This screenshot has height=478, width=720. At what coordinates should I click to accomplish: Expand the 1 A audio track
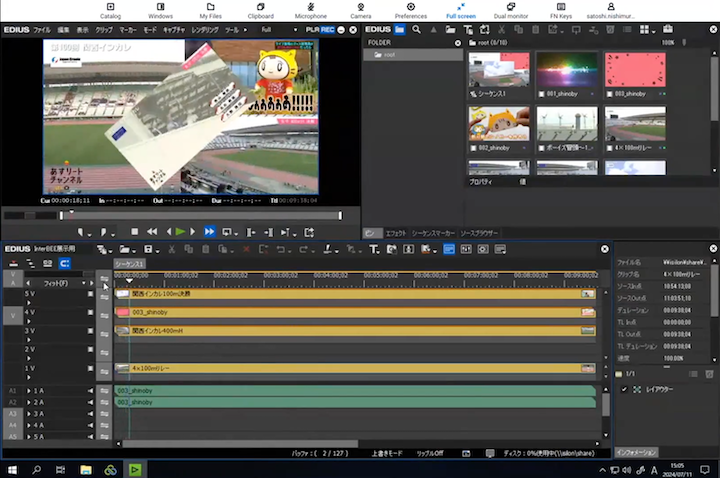tap(29, 390)
